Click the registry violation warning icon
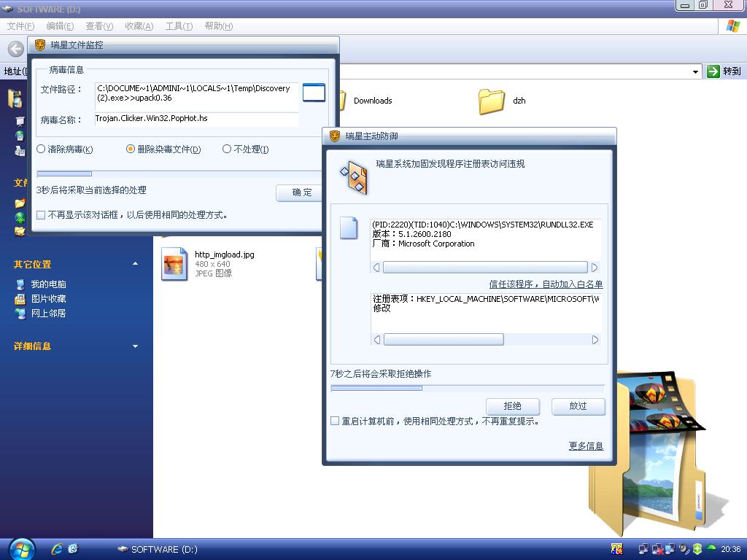The width and height of the screenshot is (747, 560). [x=354, y=178]
